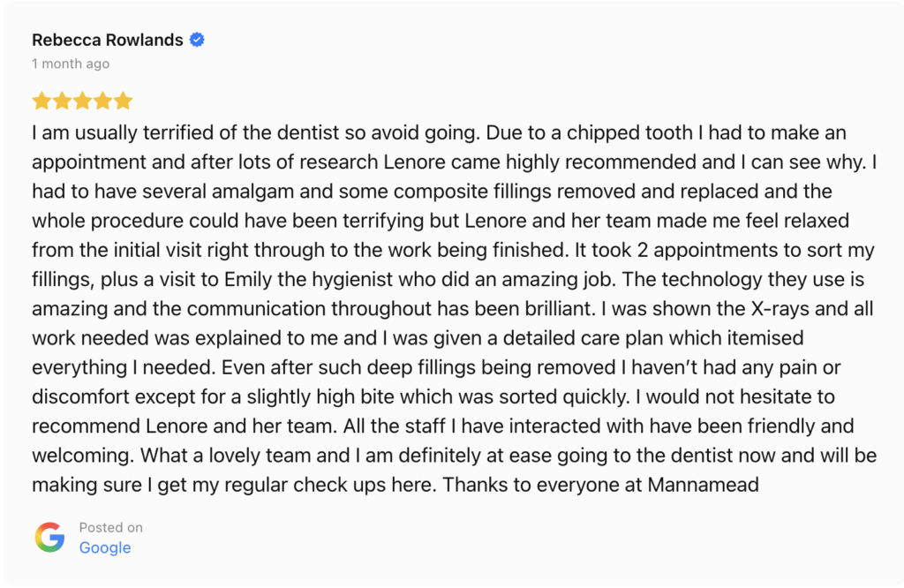Click the first gold rating star

pyautogui.click(x=41, y=101)
